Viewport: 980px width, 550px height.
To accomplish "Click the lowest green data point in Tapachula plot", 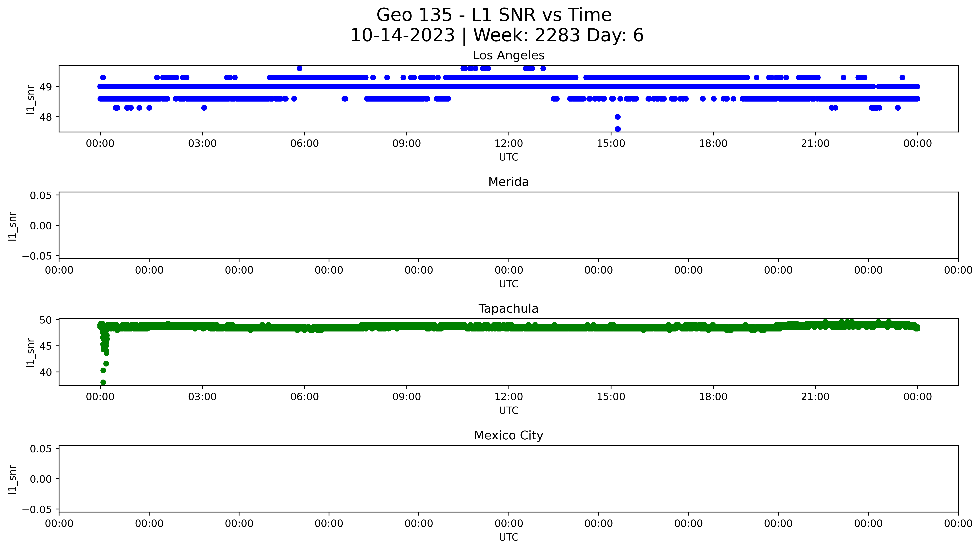I will pyautogui.click(x=103, y=382).
